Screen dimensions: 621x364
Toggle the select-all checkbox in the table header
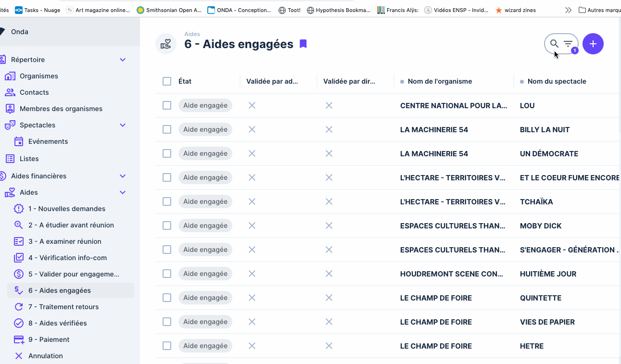click(166, 81)
